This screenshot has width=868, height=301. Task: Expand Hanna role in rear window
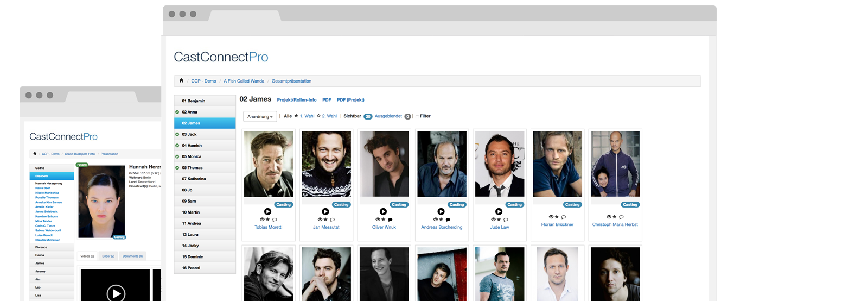pyautogui.click(x=52, y=255)
